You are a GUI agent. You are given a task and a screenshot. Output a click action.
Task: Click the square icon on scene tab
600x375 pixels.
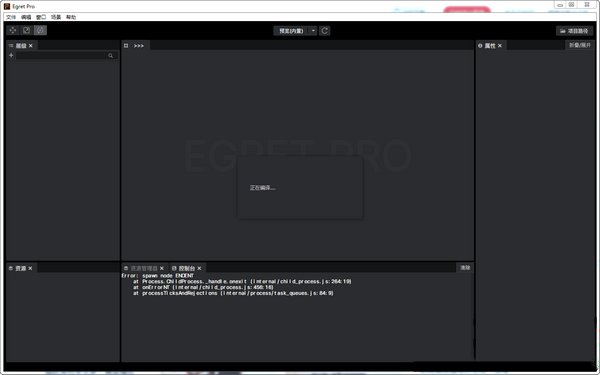click(x=126, y=46)
